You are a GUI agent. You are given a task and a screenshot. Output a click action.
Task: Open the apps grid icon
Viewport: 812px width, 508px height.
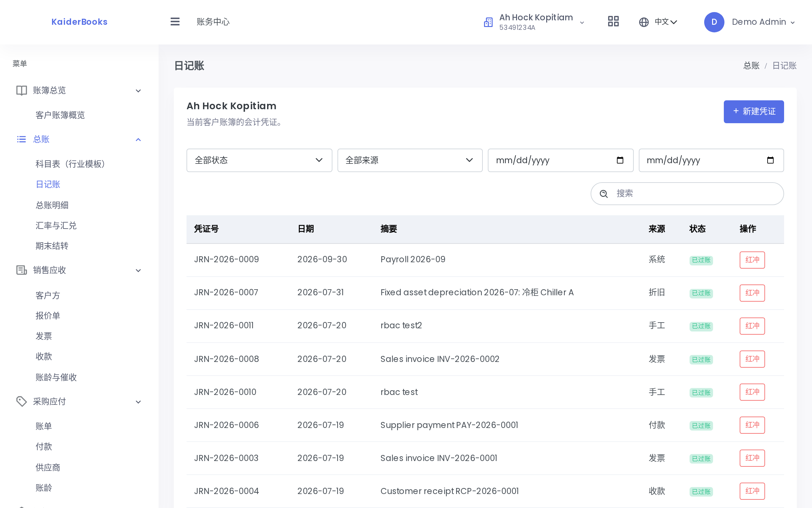(613, 22)
